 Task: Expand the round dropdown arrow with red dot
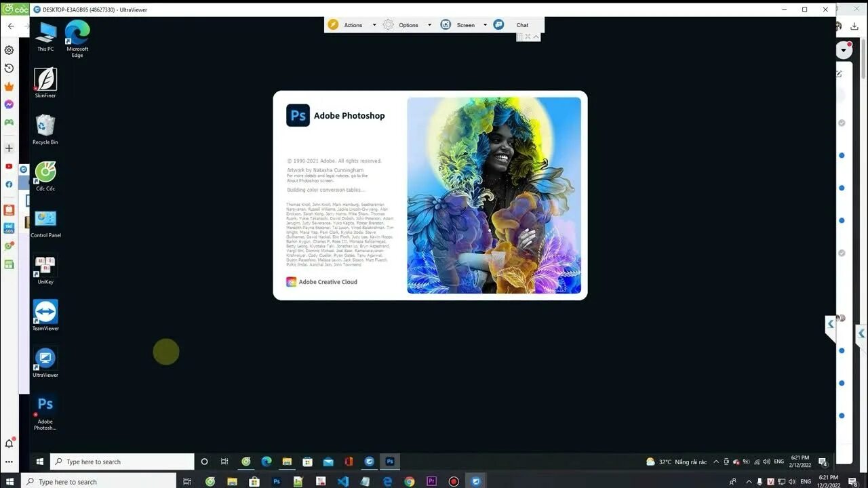tap(844, 50)
